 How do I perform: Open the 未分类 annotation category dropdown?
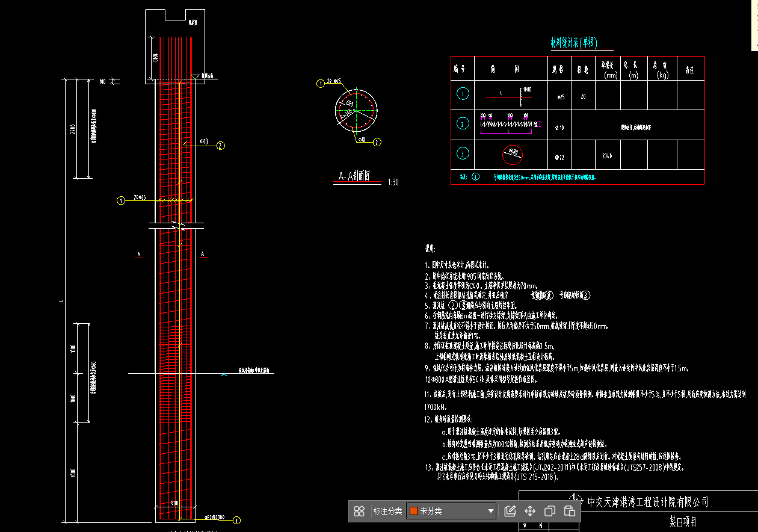(451, 512)
